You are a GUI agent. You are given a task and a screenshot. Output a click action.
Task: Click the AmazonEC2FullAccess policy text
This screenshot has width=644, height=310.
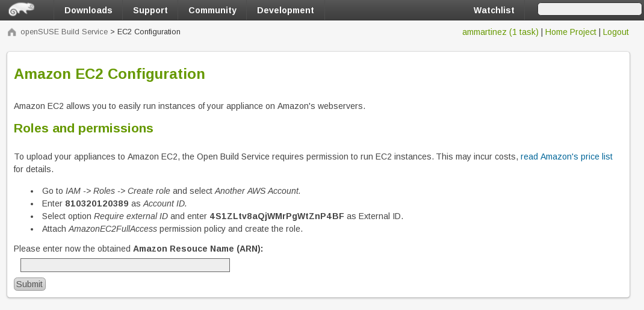click(113, 229)
